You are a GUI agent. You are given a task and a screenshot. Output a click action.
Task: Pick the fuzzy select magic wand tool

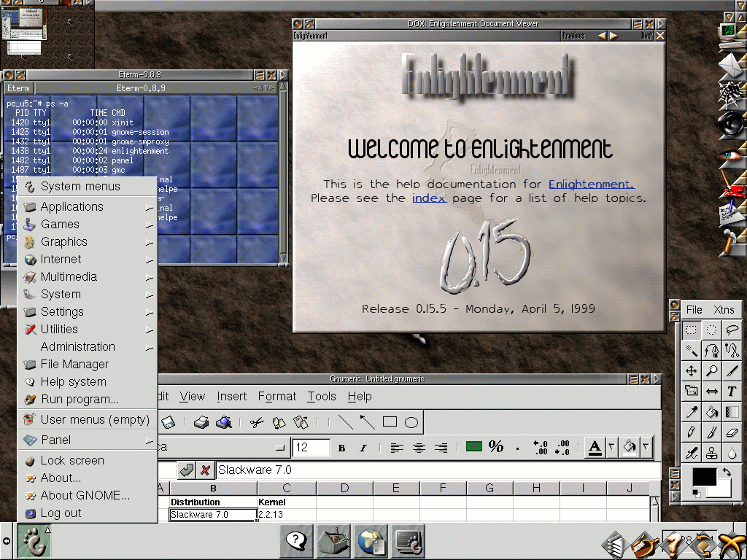[692, 350]
